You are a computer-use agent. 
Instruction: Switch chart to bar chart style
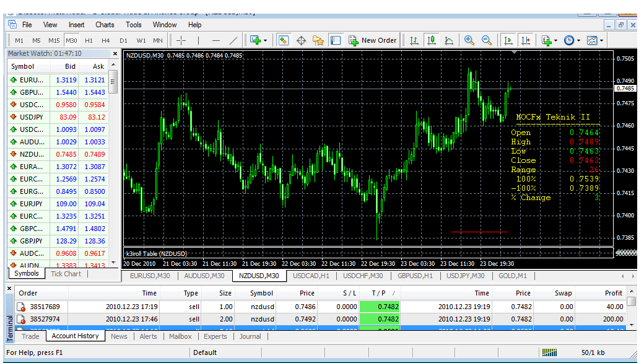pyautogui.click(x=414, y=40)
